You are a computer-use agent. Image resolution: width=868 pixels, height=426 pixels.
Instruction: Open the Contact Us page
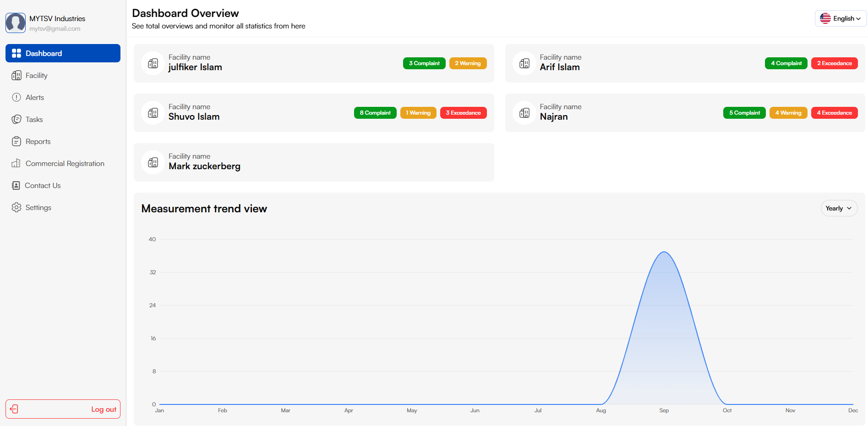(x=63, y=185)
